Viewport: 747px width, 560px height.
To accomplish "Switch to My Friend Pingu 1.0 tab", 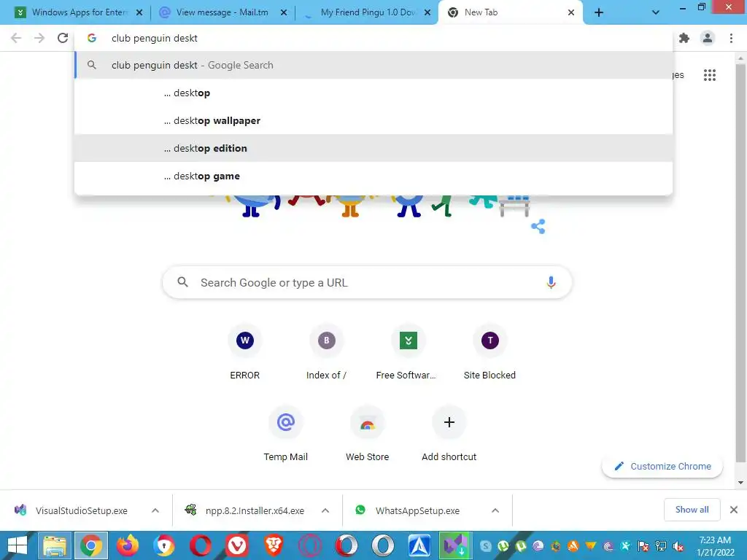I will (367, 12).
